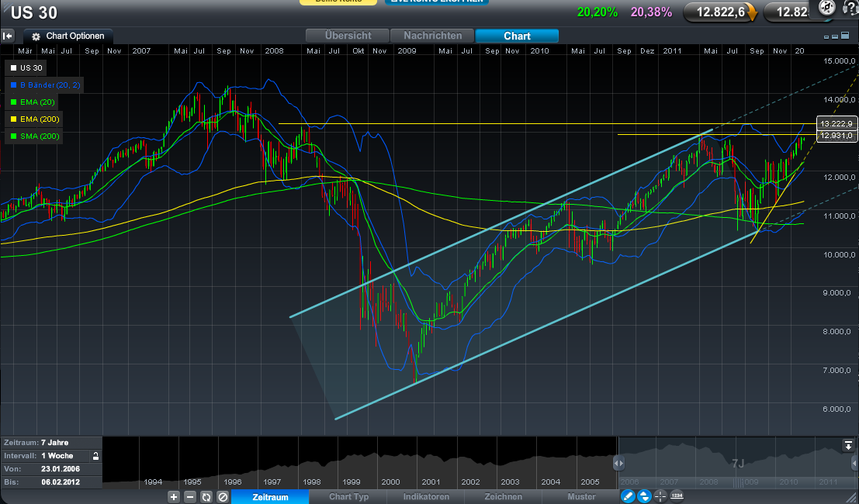Image resolution: width=859 pixels, height=504 pixels.
Task: Select the Chart tab
Action: 517,36
